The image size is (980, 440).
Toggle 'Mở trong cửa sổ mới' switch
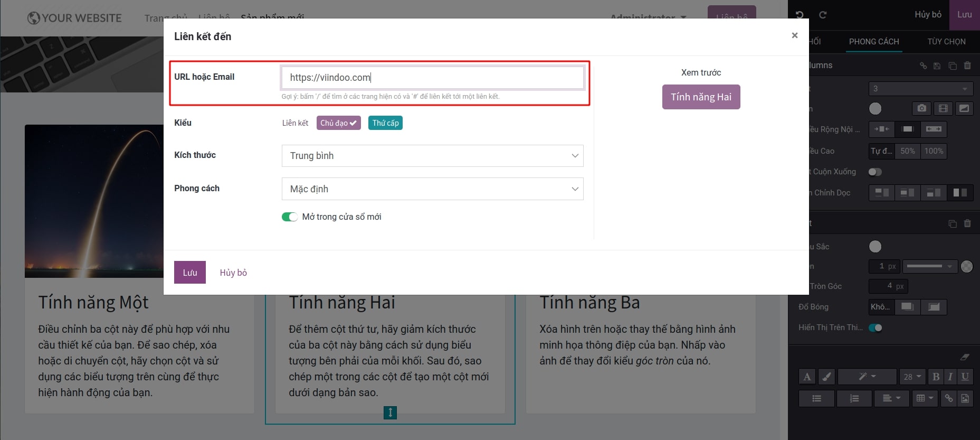point(290,217)
